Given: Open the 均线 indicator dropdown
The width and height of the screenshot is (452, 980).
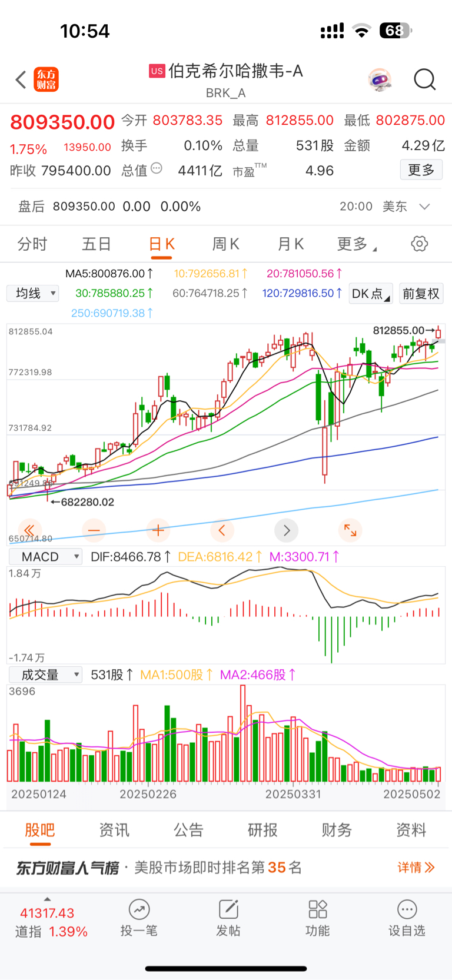Looking at the screenshot, I should tap(33, 293).
